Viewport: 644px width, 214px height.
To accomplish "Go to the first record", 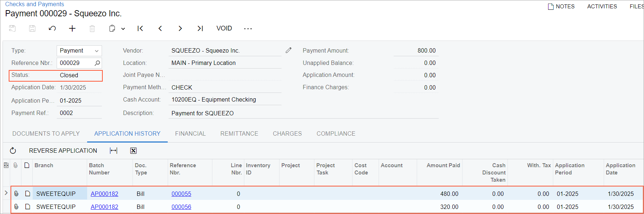I will pos(140,28).
